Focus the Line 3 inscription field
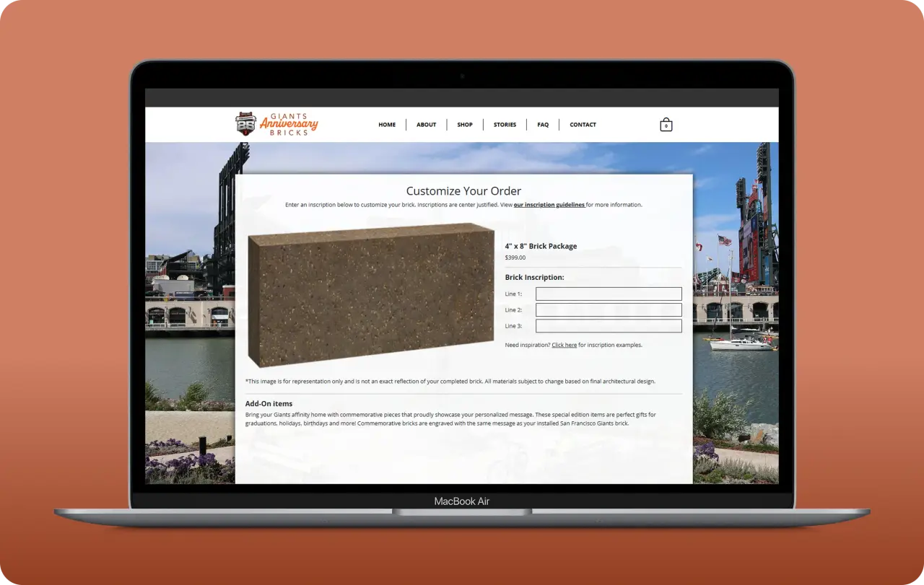Screen dimensions: 924x585 point(609,326)
